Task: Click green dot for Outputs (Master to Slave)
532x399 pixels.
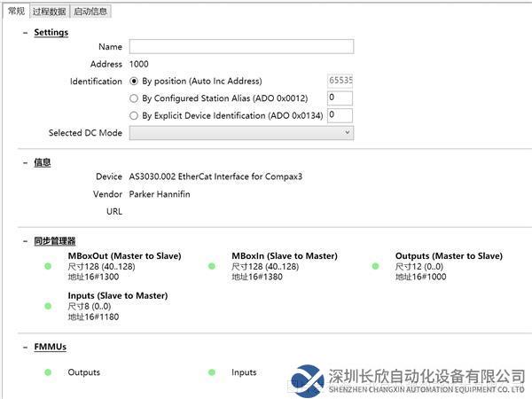Action: coord(375,266)
